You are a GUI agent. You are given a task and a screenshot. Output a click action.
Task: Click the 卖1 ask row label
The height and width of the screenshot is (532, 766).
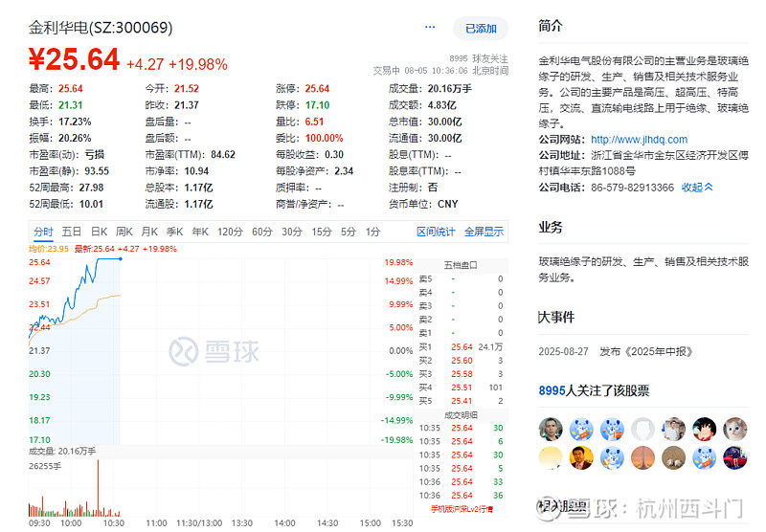425,333
